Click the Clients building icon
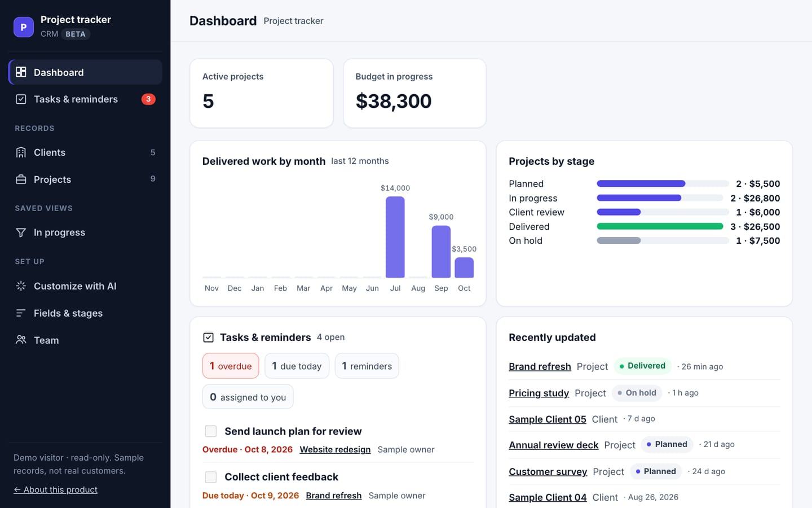Image resolution: width=812 pixels, height=508 pixels. (21, 152)
